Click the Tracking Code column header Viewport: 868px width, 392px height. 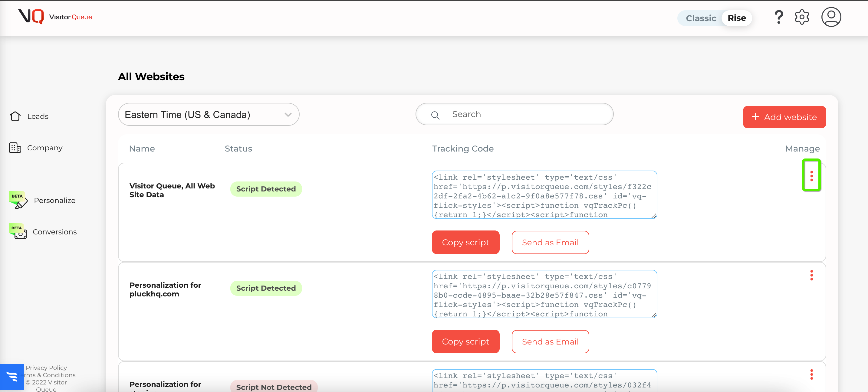pos(463,149)
